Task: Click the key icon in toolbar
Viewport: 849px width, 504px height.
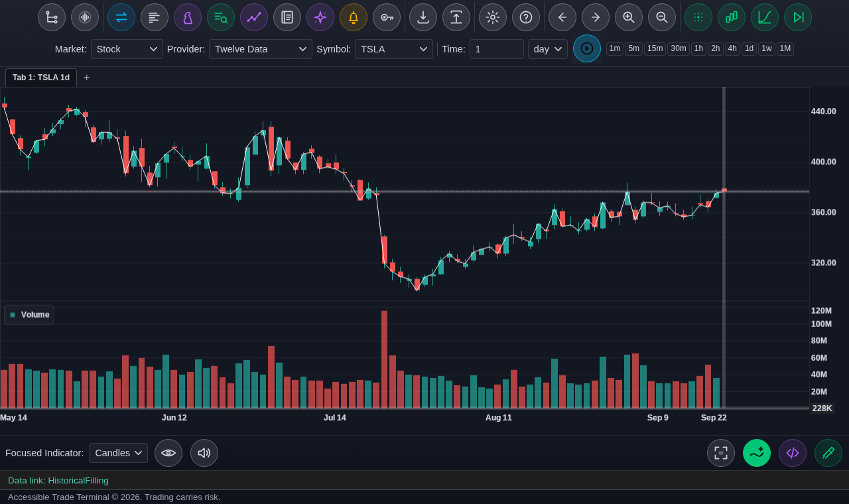Action: click(387, 17)
